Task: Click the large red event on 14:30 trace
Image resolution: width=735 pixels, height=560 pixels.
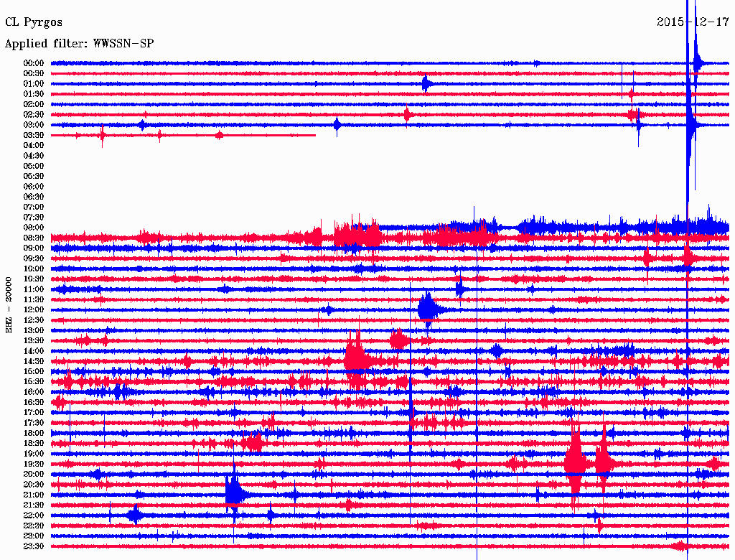Action: coord(356,360)
